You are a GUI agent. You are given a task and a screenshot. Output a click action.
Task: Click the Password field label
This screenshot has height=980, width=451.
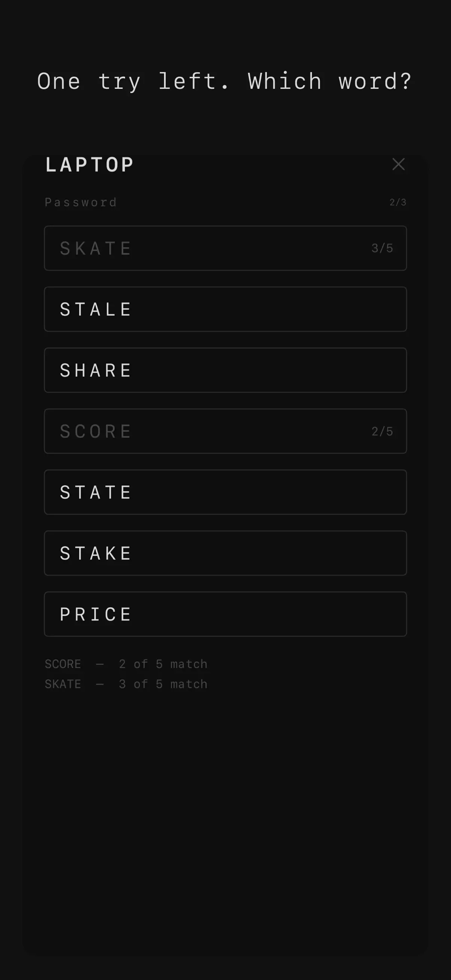click(x=81, y=202)
